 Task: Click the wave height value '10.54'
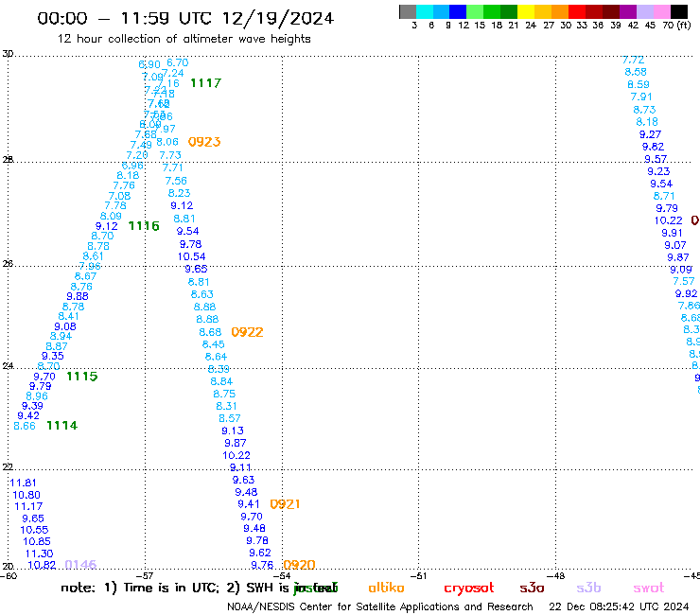click(191, 256)
